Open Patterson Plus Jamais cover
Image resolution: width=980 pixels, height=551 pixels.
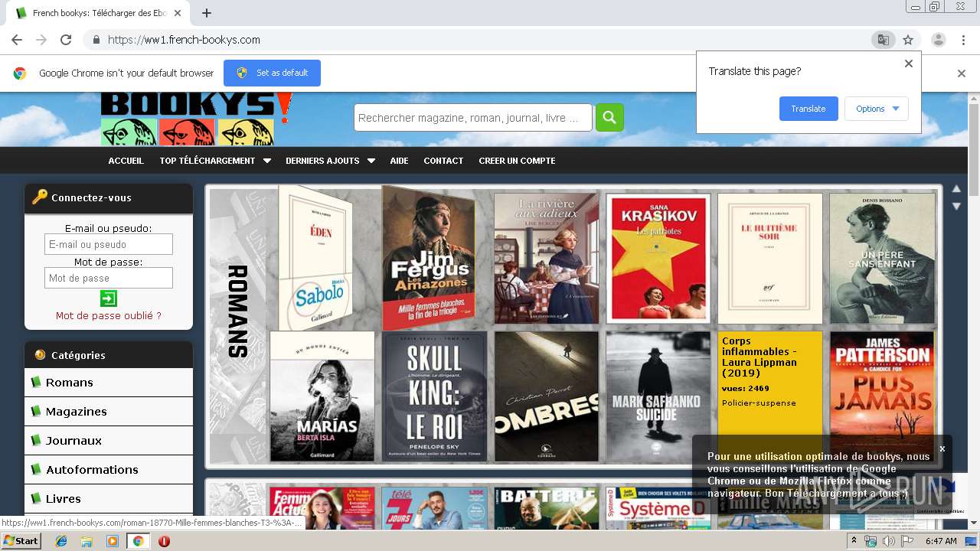pos(882,396)
